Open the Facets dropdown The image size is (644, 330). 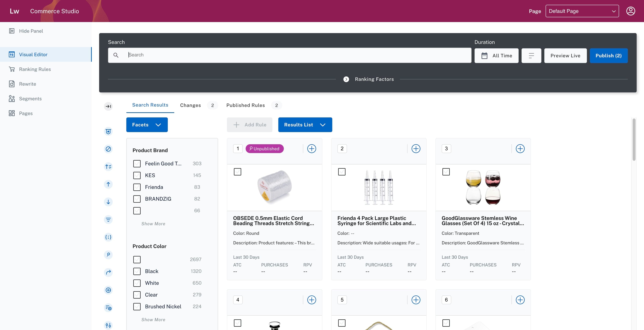pyautogui.click(x=147, y=125)
